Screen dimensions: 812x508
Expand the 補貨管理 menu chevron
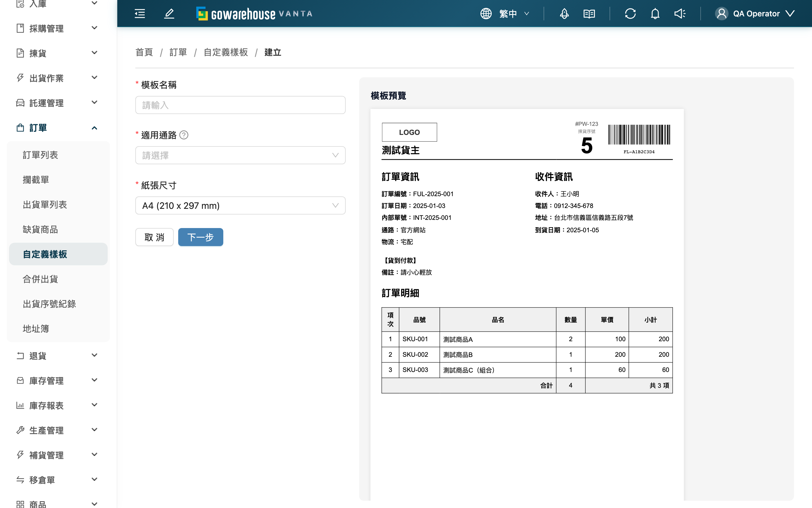(94, 455)
